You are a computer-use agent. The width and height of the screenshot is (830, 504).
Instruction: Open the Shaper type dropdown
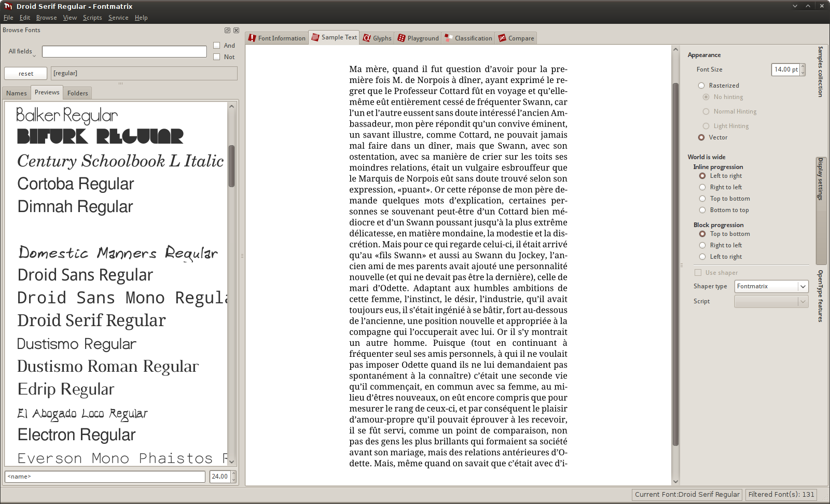tap(771, 286)
